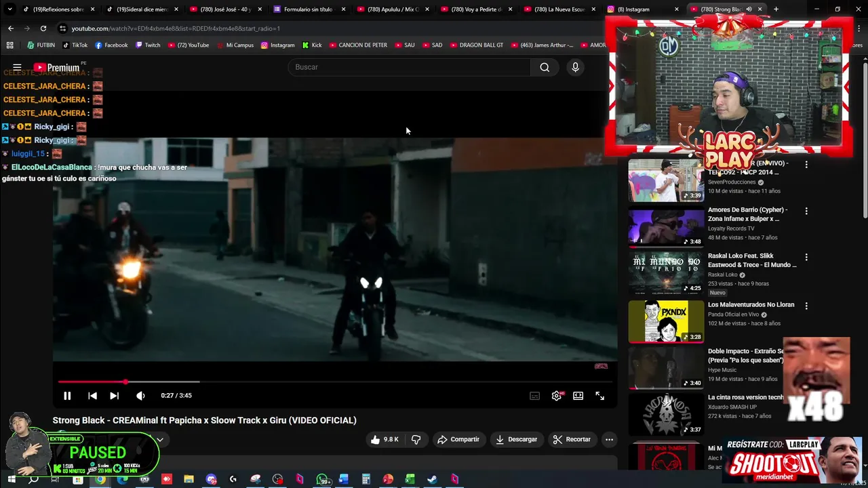Toggle fullscreen in the player
868x488 pixels.
point(599,396)
